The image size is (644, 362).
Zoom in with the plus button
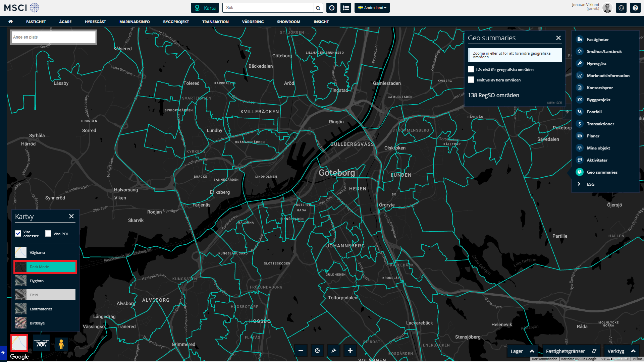[x=350, y=351]
